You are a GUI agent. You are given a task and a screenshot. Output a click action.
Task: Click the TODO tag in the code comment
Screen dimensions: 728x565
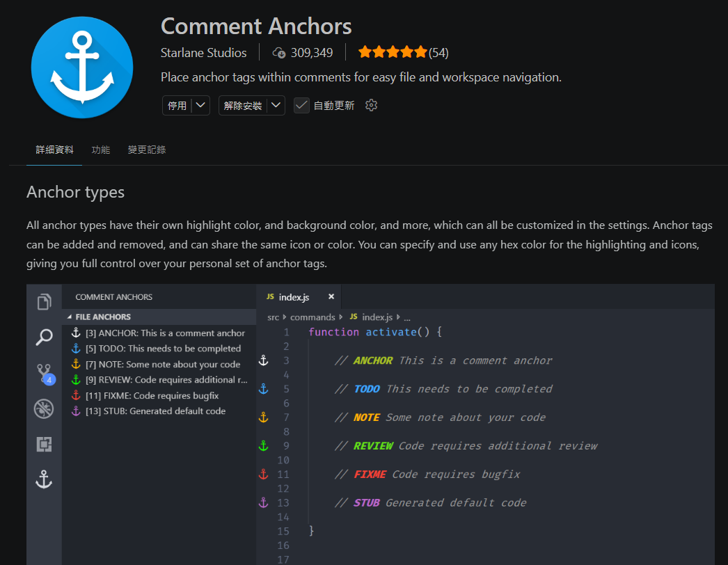pyautogui.click(x=367, y=389)
